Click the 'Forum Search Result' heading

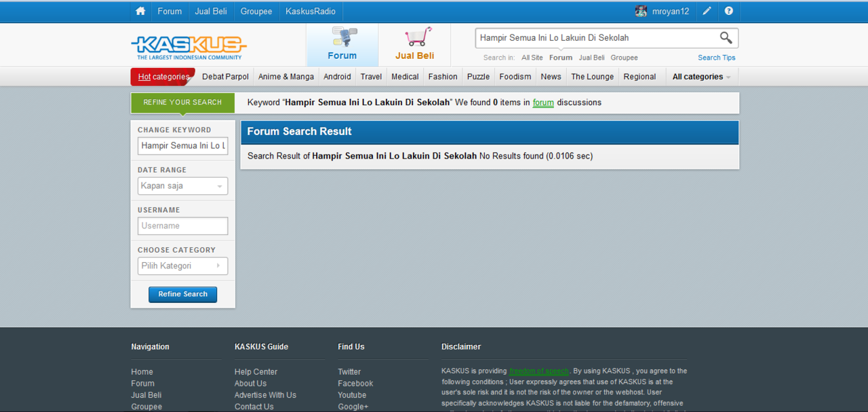(299, 131)
